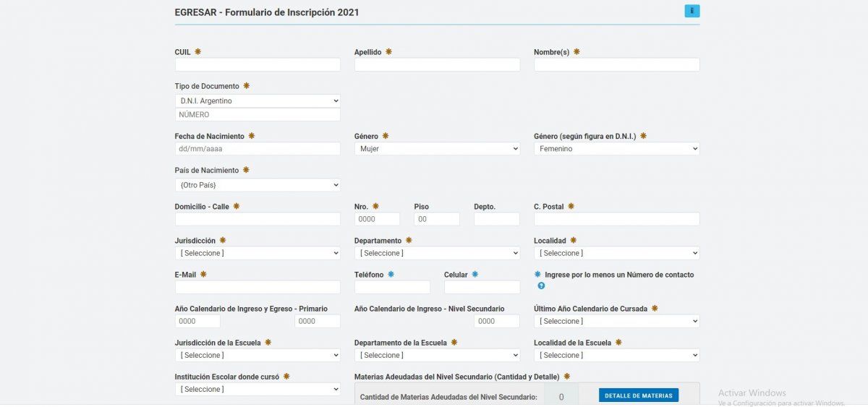Focus the Celular phone number field
Screen dimensions: 868x407
[x=482, y=287]
